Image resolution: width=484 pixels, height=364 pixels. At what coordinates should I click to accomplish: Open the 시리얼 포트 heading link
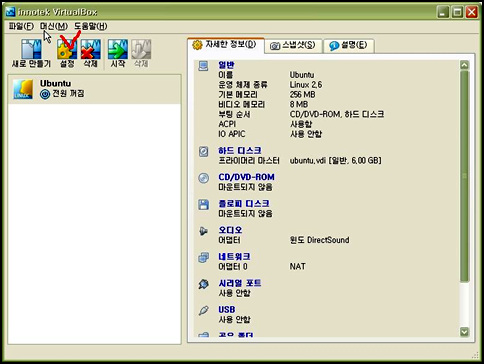coord(240,283)
